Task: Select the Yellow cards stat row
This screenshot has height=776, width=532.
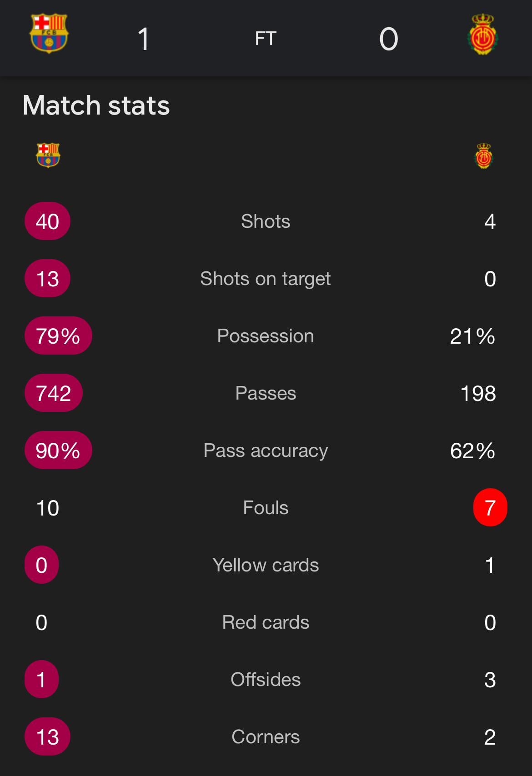Action: point(266,565)
